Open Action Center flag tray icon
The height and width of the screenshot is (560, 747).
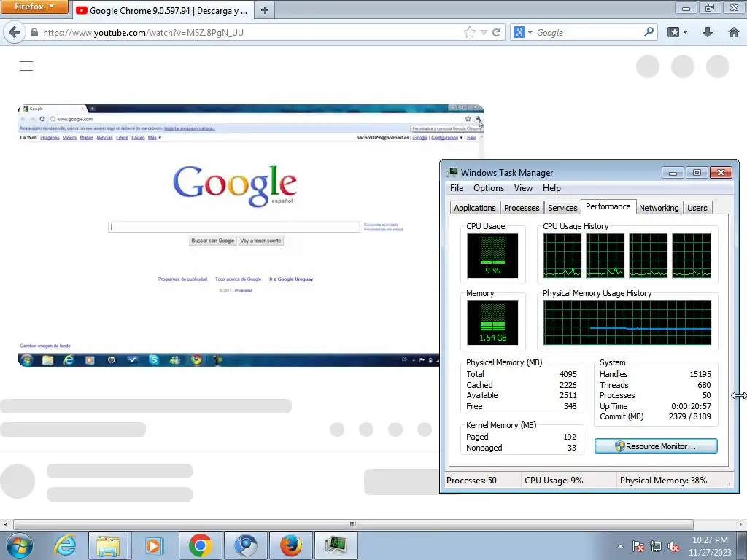tap(638, 546)
